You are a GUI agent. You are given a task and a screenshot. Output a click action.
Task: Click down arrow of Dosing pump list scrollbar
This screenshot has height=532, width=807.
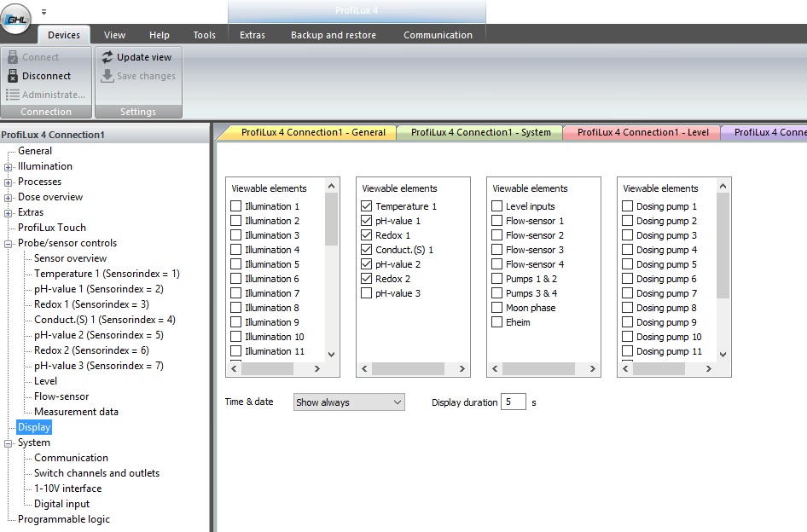click(723, 354)
